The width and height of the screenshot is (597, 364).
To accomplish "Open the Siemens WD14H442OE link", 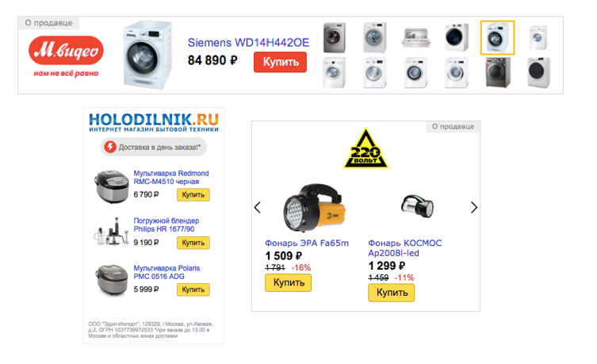I will pyautogui.click(x=248, y=43).
